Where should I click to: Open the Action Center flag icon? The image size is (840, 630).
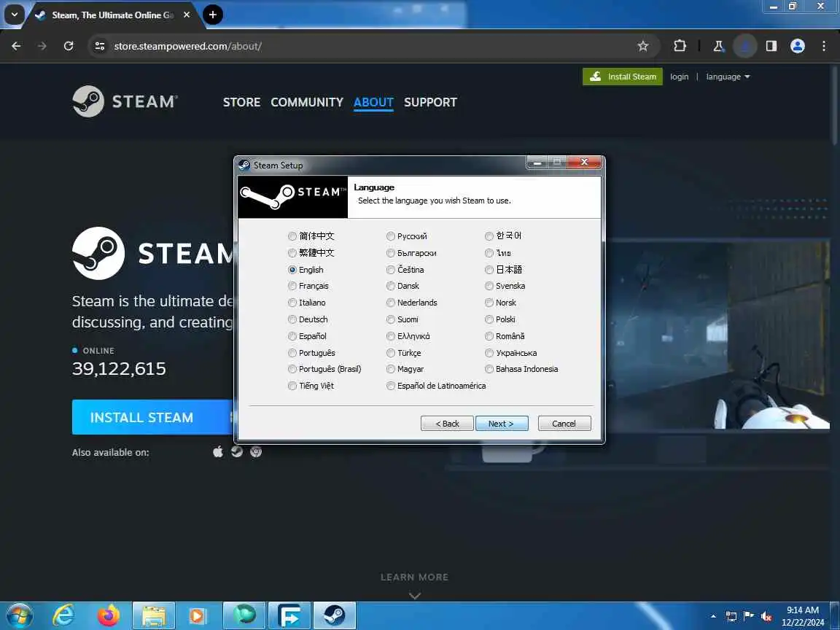(x=748, y=616)
